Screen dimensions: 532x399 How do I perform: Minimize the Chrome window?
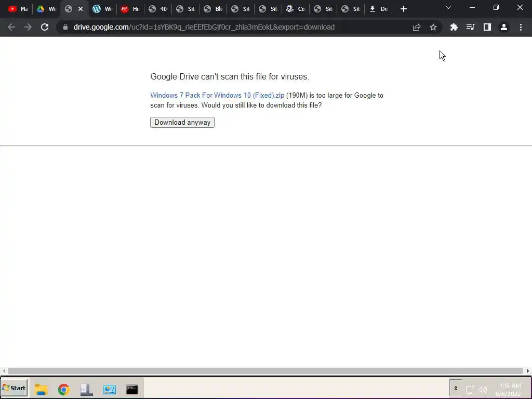[472, 7]
